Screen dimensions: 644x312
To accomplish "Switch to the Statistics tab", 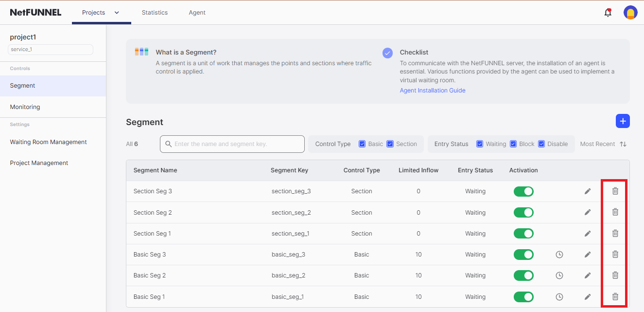I will [x=155, y=13].
